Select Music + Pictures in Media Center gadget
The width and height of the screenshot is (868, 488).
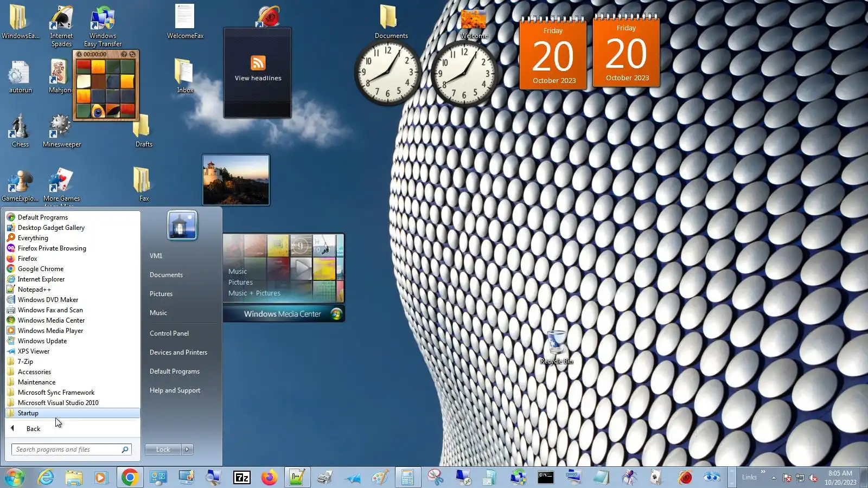(254, 293)
